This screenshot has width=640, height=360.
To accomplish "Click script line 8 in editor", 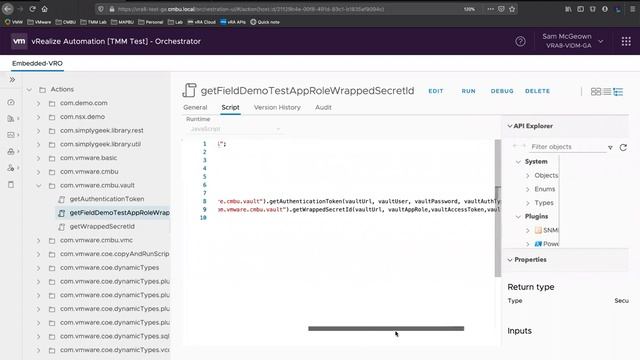I will point(358,201).
